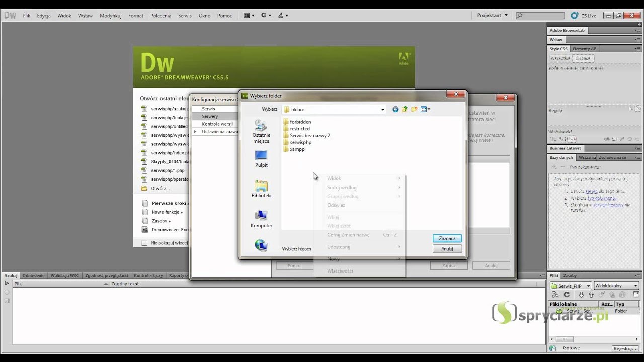This screenshot has height=362, width=644.
Task: Click Rejestruj... button in files panel
Action: point(625,348)
